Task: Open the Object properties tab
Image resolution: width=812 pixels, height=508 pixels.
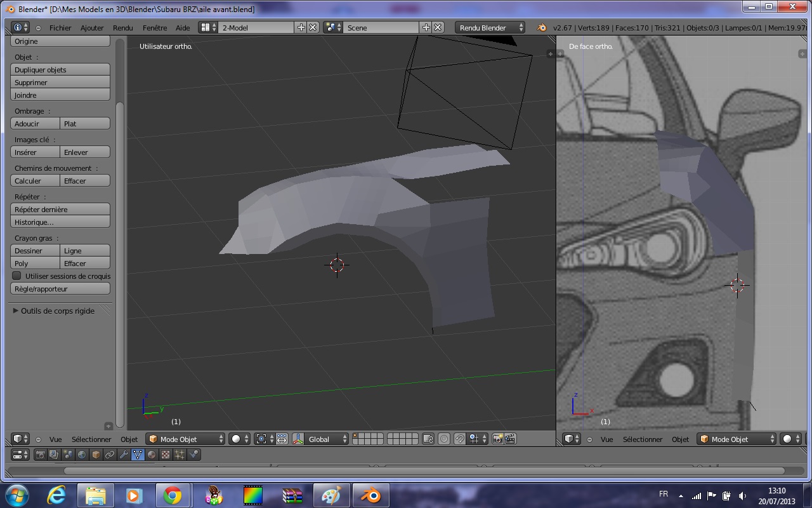Action: 96,455
